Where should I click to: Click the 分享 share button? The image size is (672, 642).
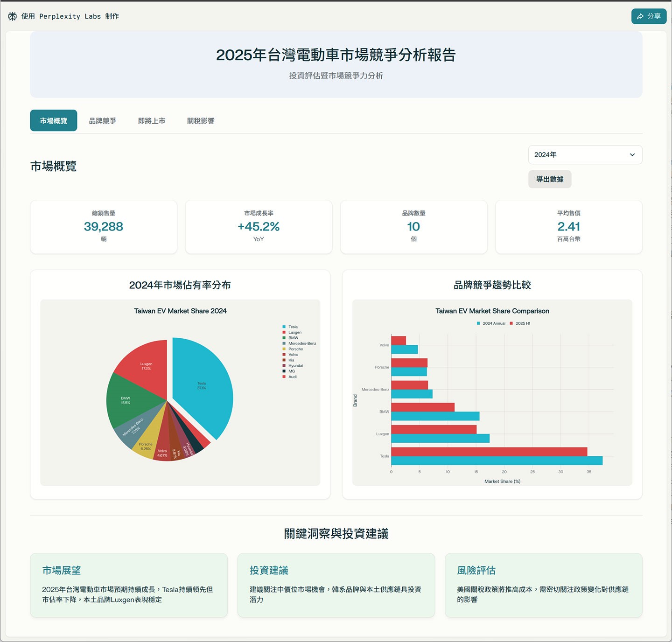tap(649, 16)
